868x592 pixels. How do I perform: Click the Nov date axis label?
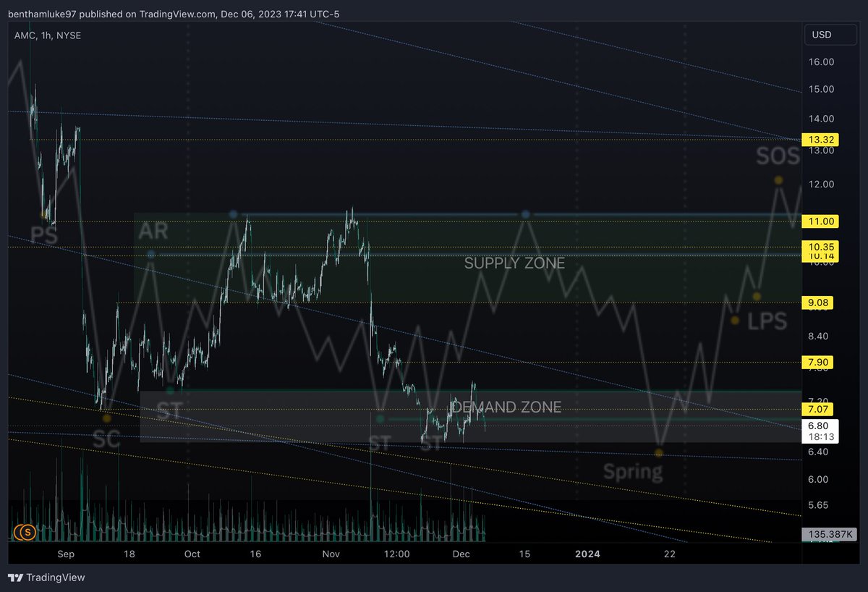tap(331, 554)
